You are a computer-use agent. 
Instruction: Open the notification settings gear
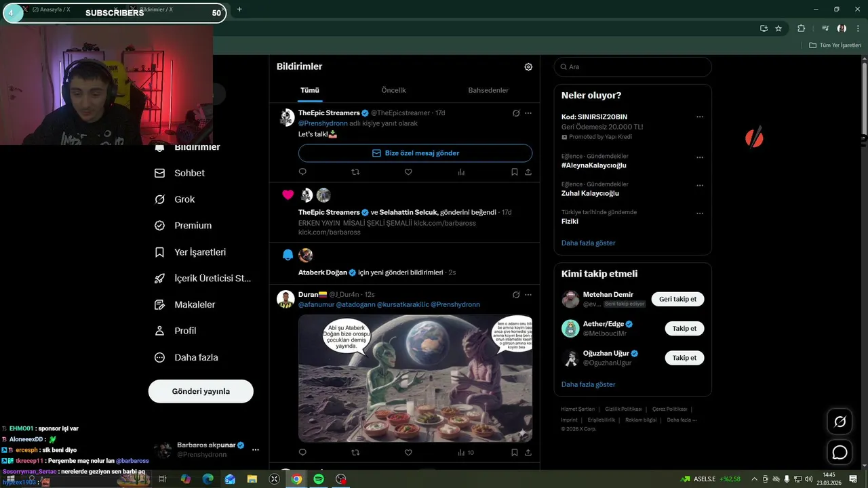[x=528, y=67]
